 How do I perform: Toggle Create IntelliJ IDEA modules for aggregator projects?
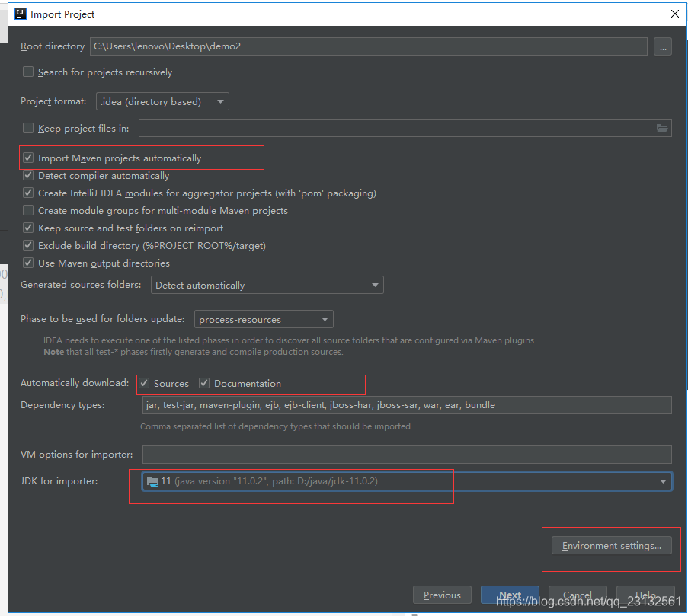(x=28, y=193)
